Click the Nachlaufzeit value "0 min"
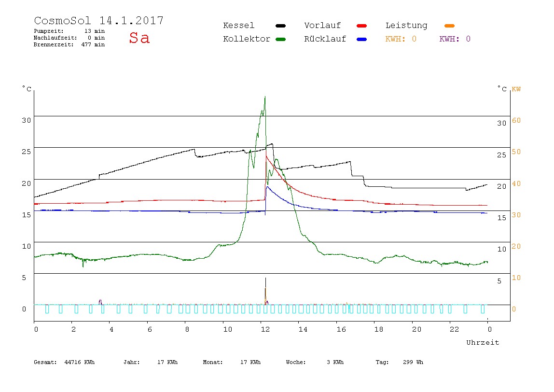This screenshot has height=392, width=554. 96,38
